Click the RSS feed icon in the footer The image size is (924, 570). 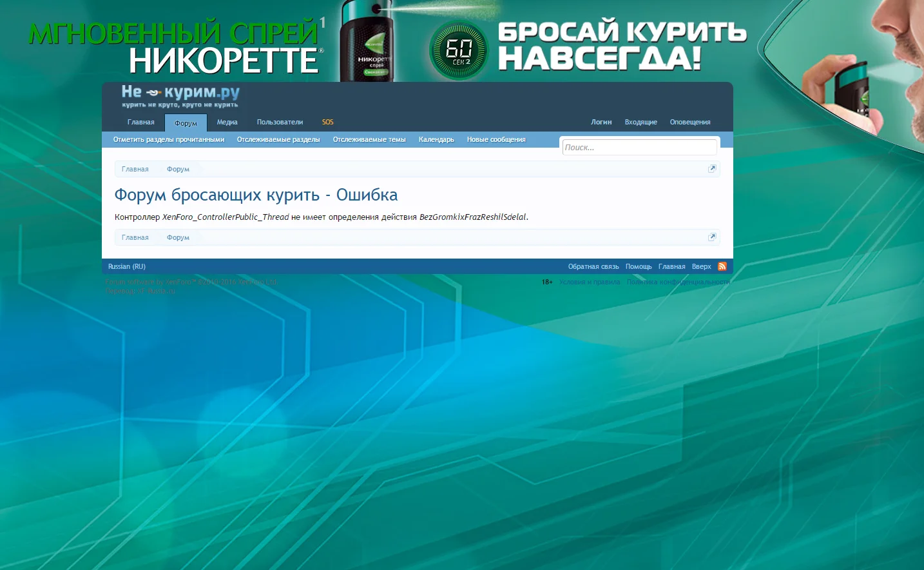(722, 266)
